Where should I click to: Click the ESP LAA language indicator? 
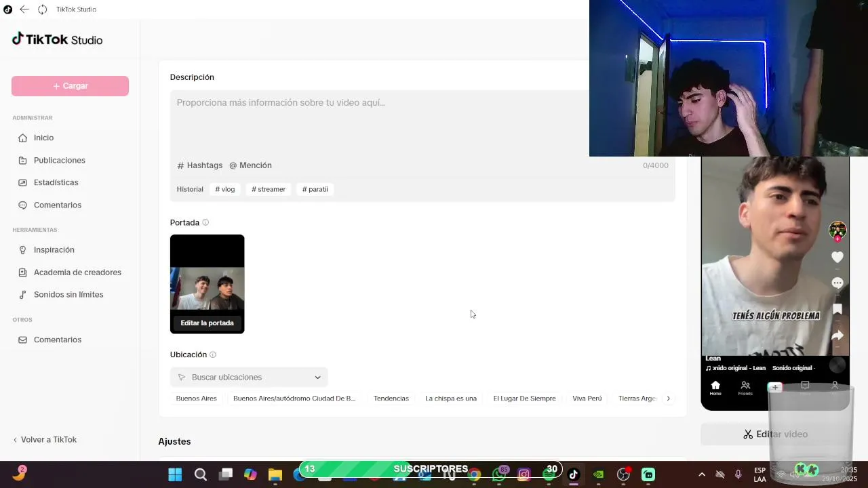(x=760, y=474)
